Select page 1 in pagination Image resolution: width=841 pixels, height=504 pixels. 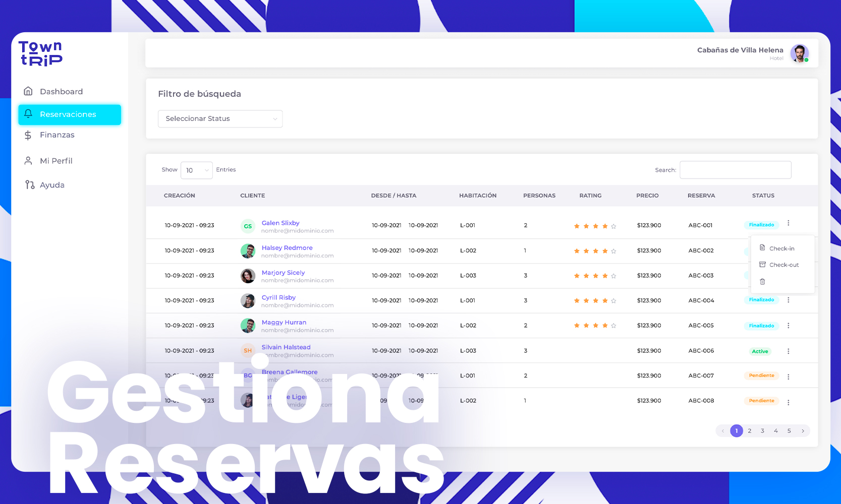point(737,431)
